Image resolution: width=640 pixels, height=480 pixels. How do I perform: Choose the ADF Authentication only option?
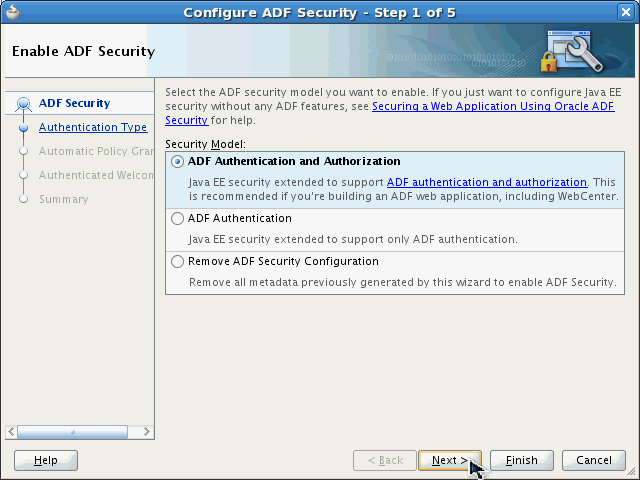[x=178, y=218]
